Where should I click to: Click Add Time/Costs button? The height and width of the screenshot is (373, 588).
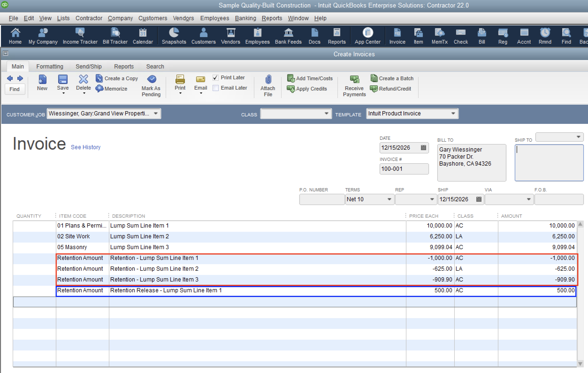(310, 78)
